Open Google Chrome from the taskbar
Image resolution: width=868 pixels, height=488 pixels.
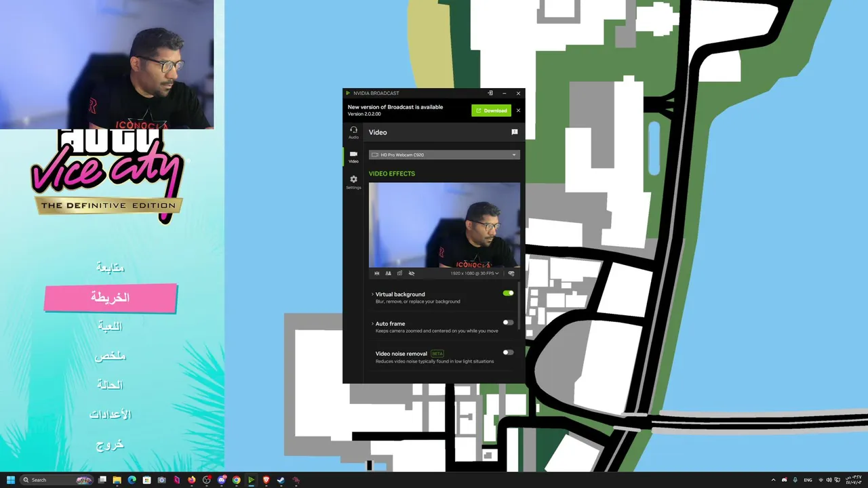236,480
